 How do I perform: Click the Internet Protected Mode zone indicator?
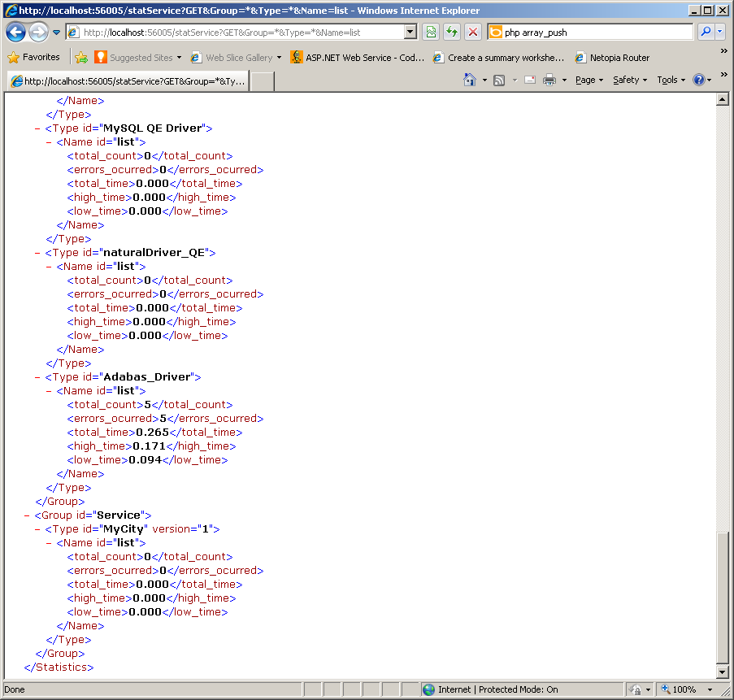click(490, 689)
